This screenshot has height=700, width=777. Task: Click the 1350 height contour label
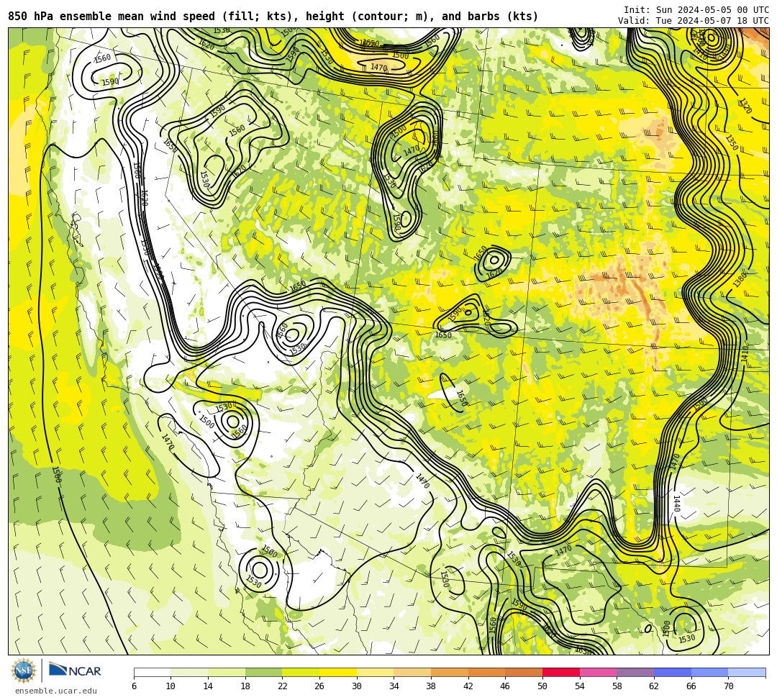[x=732, y=142]
